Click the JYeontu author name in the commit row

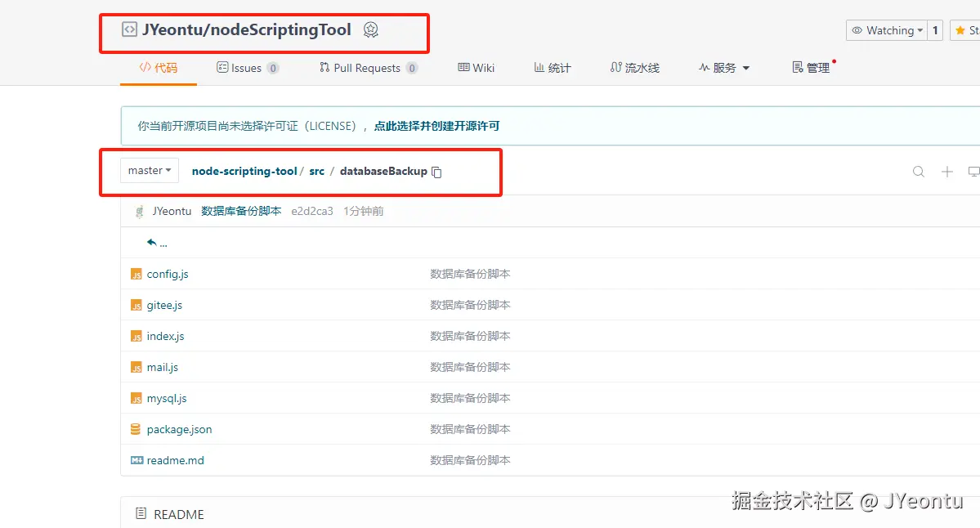pos(172,211)
